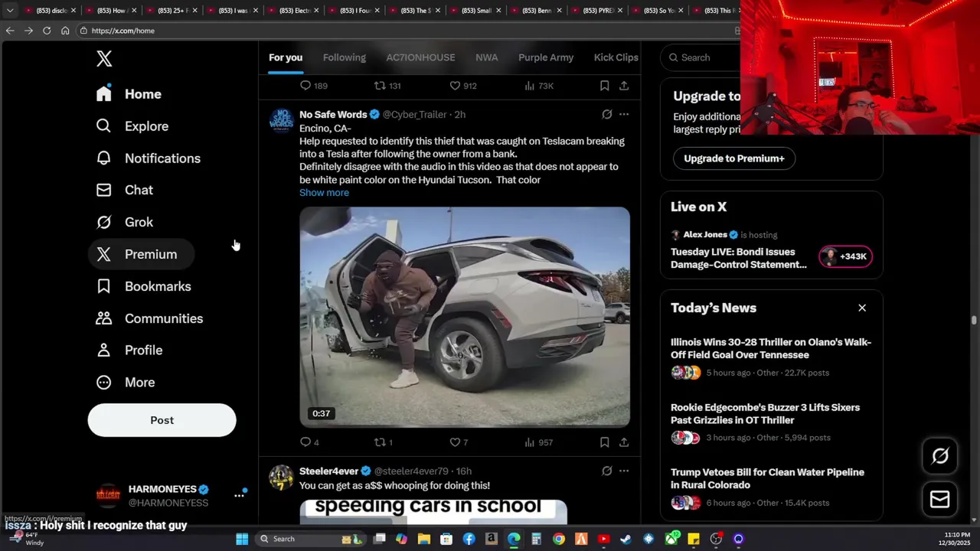Image resolution: width=980 pixels, height=551 pixels.
Task: Share the No Safe Words post
Action: click(624, 442)
